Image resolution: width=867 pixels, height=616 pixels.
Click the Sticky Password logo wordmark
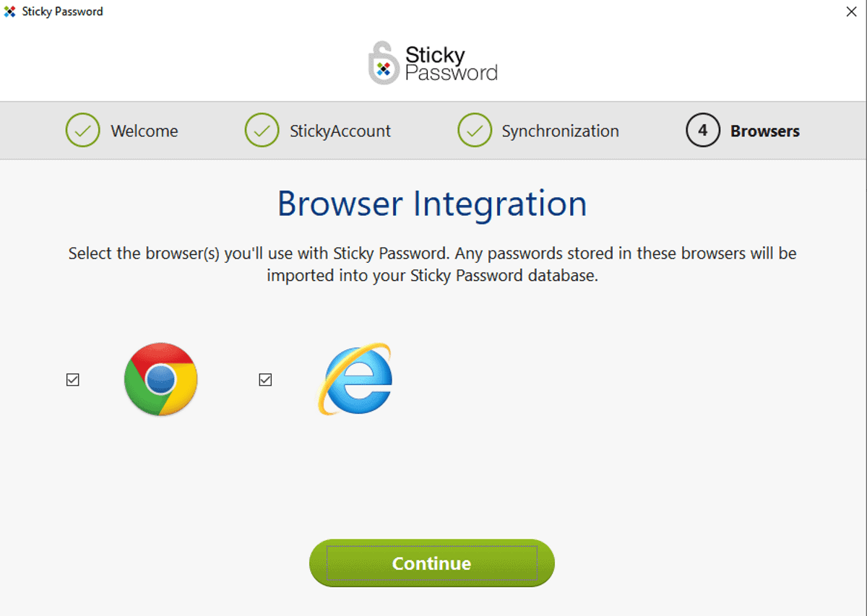tap(451, 64)
